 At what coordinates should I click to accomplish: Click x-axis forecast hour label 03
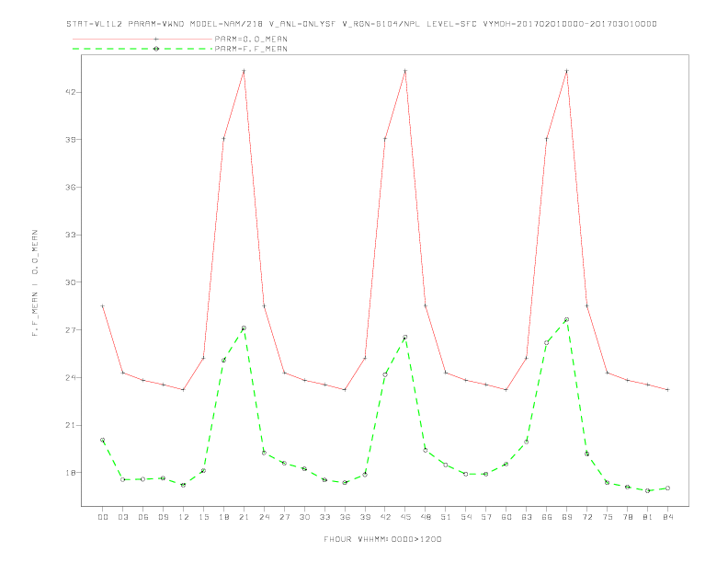pos(122,517)
